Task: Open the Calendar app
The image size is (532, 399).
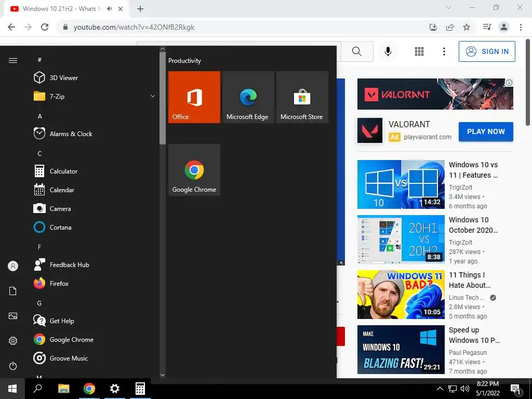Action: point(95,190)
